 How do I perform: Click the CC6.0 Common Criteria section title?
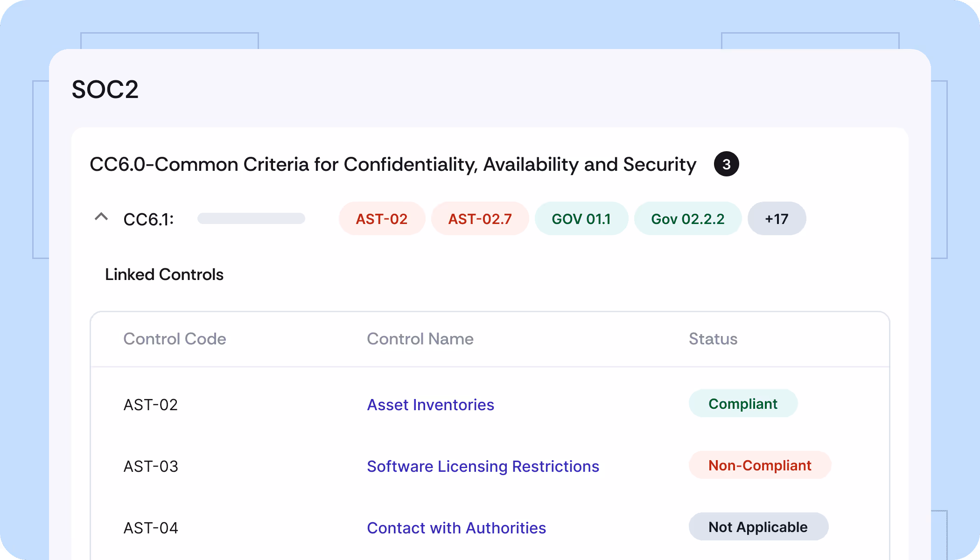click(x=392, y=164)
